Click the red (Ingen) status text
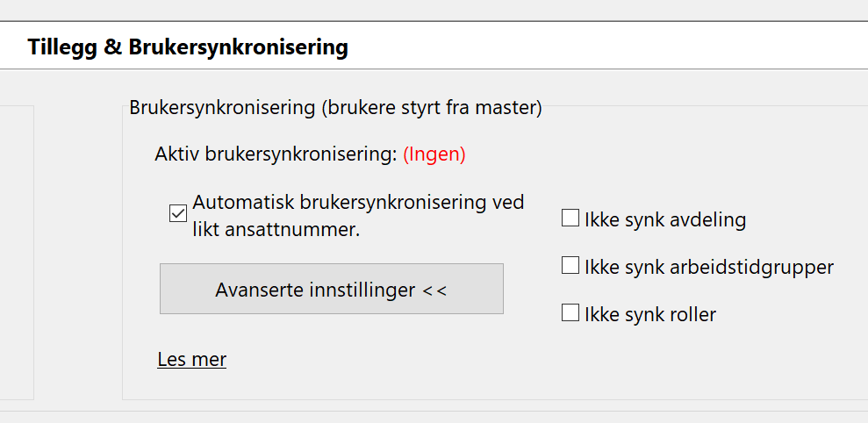The width and height of the screenshot is (868, 423). click(434, 155)
